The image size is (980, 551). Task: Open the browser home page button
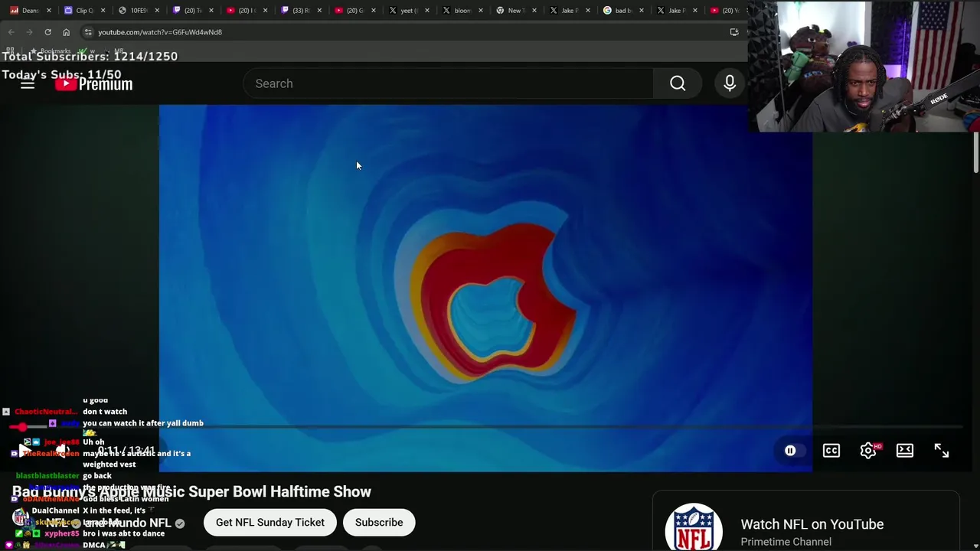tap(66, 32)
